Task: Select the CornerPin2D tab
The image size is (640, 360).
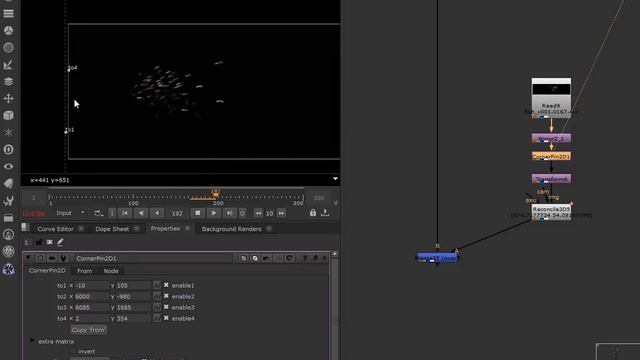Action: (x=47, y=271)
